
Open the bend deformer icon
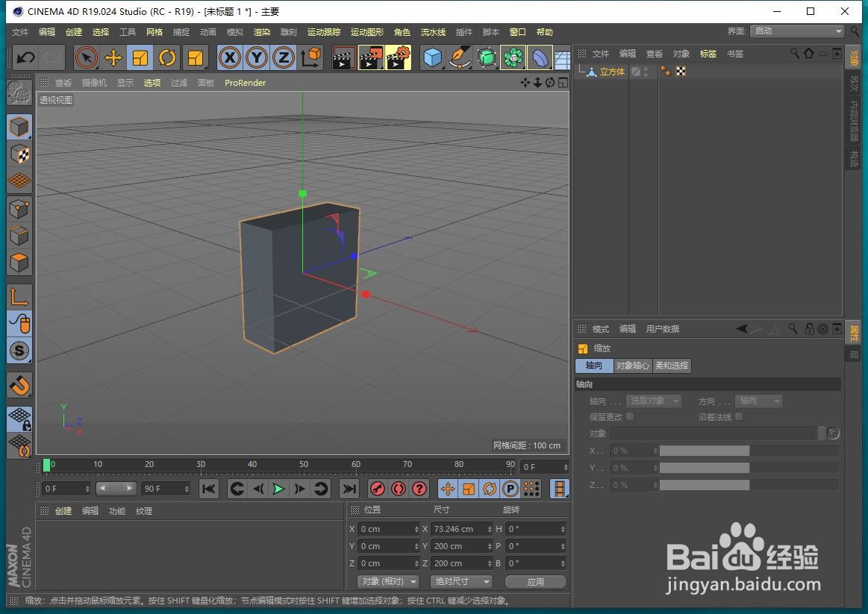(540, 57)
